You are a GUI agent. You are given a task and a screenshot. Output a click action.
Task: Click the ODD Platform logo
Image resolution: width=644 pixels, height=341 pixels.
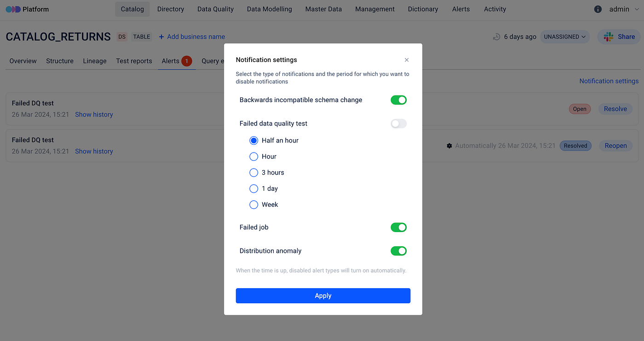click(x=13, y=9)
